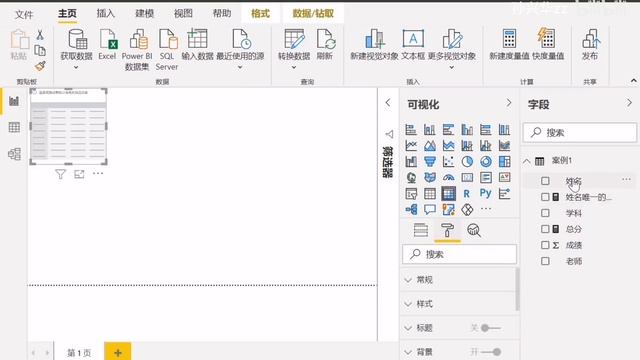Viewport: 640px width, 360px height.
Task: Check the 姓名 field checkbox
Action: click(x=545, y=181)
